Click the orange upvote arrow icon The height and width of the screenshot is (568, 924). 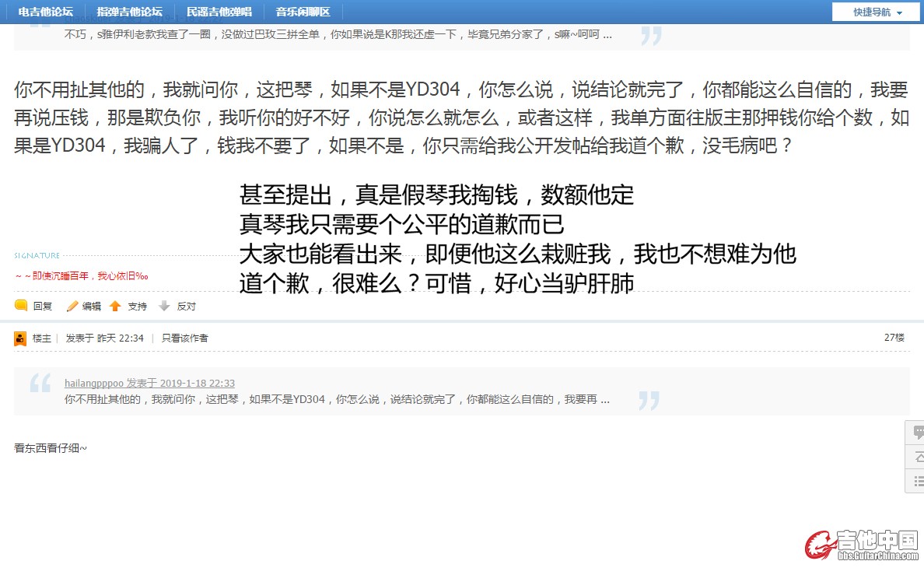click(x=115, y=306)
